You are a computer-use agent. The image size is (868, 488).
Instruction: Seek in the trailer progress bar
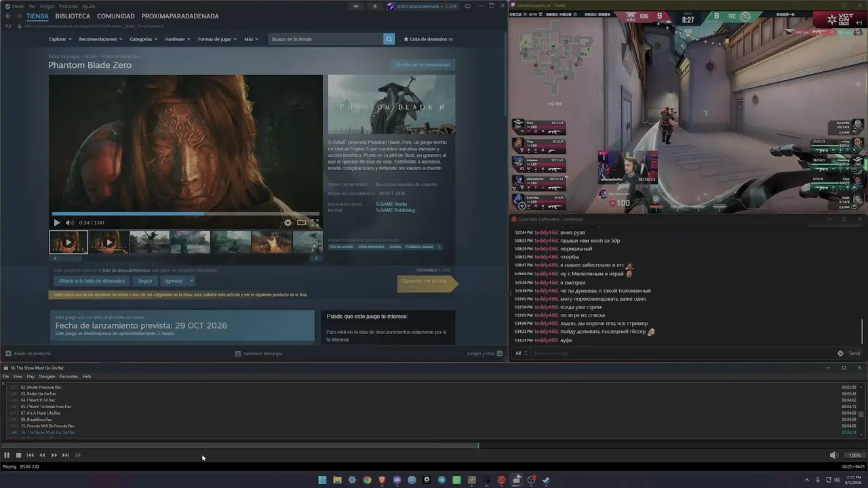[185, 213]
